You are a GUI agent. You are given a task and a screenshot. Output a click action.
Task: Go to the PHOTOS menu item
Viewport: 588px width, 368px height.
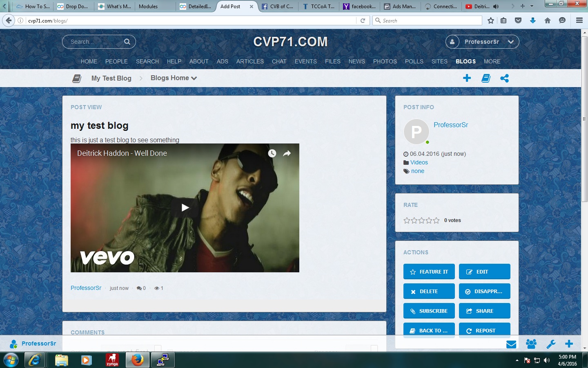[385, 61]
